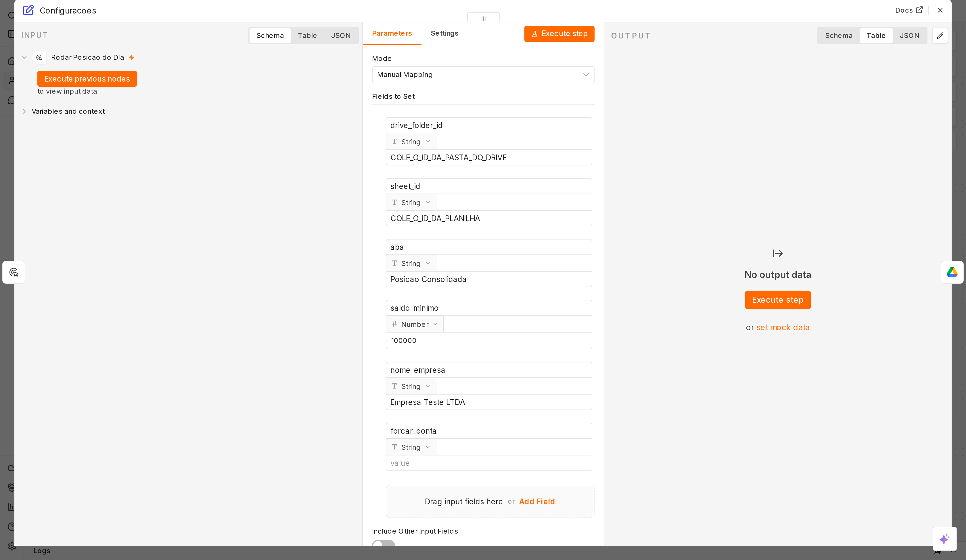
Task: Toggle Include Other Input Fields switch
Action: pos(383,543)
